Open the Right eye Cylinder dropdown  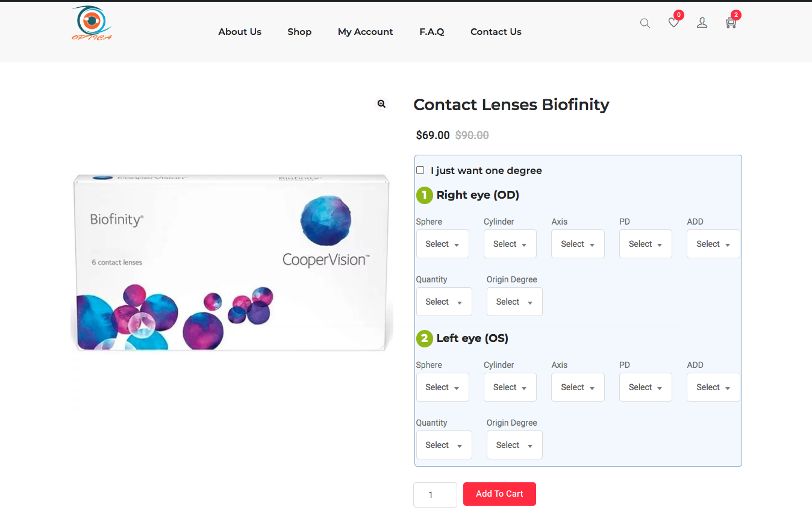click(x=510, y=244)
